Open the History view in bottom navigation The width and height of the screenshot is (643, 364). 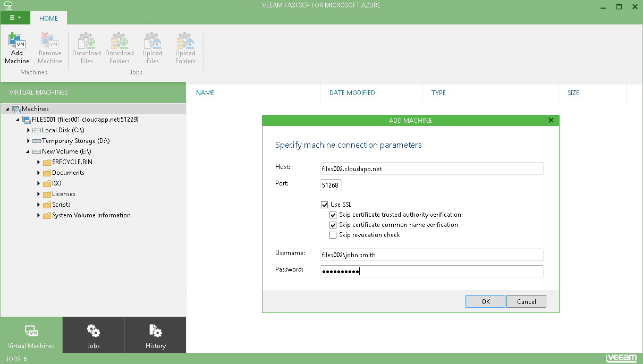(156, 335)
